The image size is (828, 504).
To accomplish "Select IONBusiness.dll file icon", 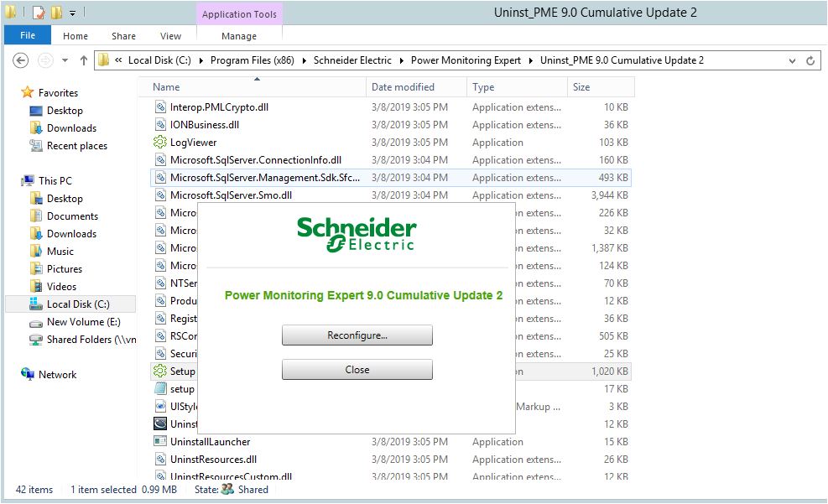I will tap(160, 125).
